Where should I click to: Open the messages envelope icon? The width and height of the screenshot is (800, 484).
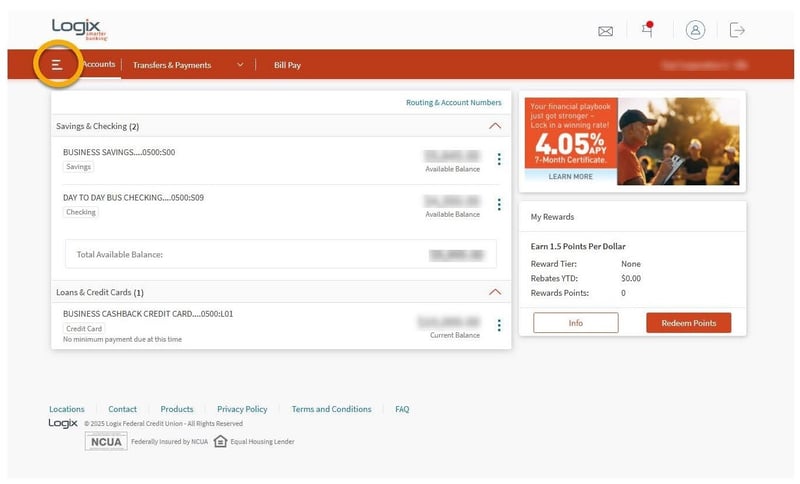tap(605, 31)
